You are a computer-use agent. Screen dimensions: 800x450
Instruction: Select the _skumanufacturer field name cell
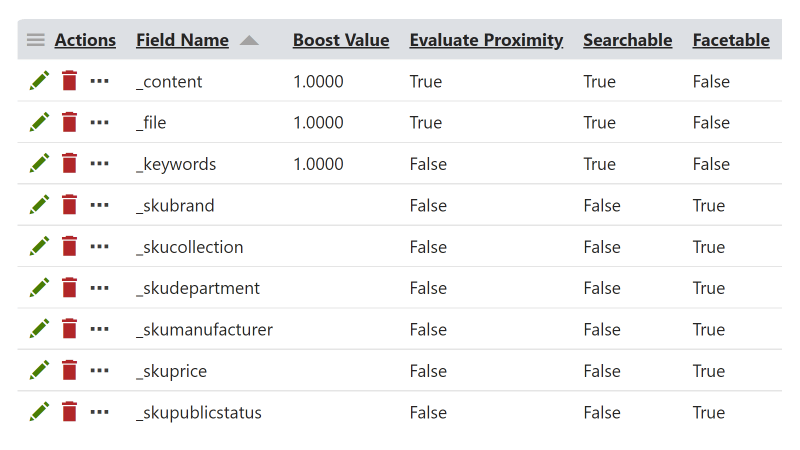point(204,329)
